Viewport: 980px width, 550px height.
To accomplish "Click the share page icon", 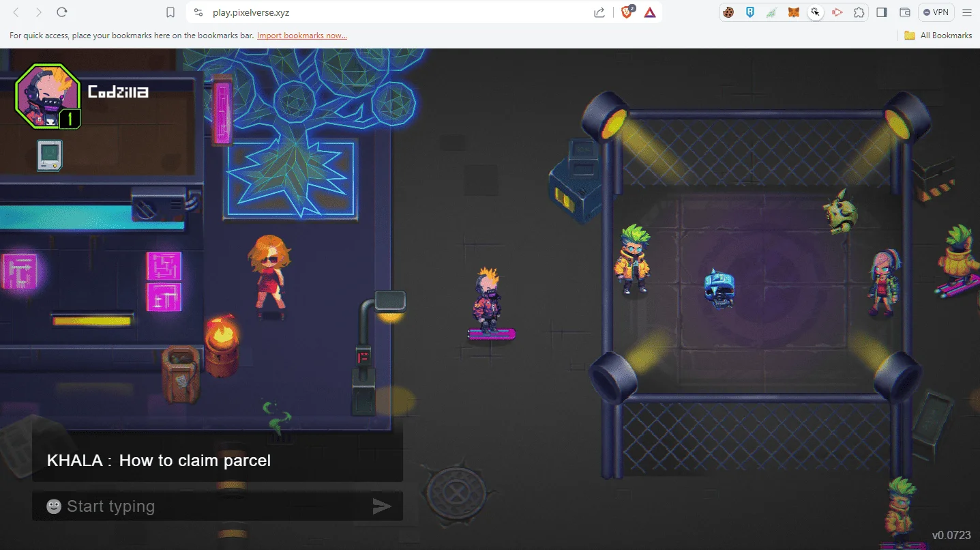I will pyautogui.click(x=599, y=12).
